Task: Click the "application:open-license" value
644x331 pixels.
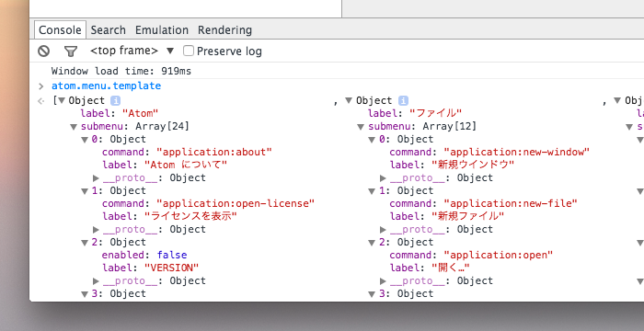Action: tap(236, 203)
